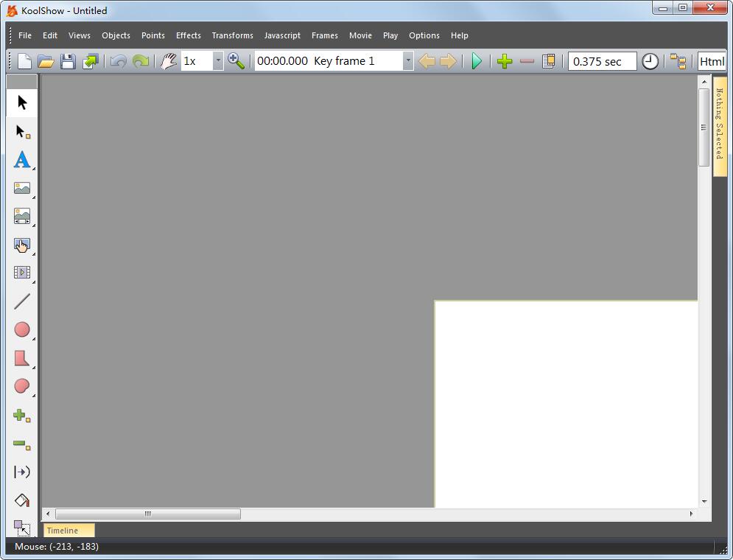Select the scale transform tool
Viewport: 733px width, 560px height.
[x=22, y=528]
